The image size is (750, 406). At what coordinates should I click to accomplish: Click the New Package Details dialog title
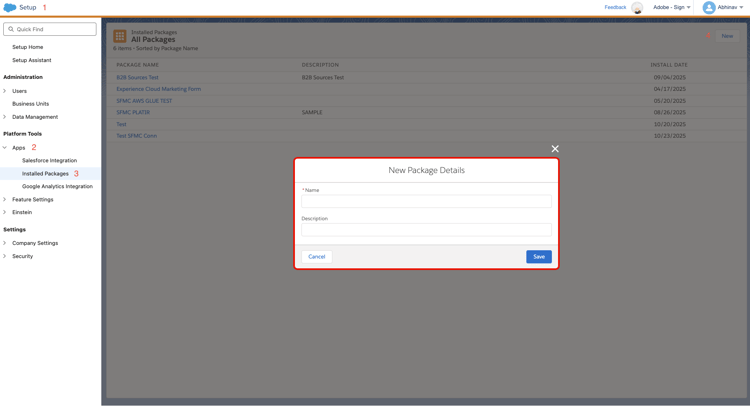point(426,170)
